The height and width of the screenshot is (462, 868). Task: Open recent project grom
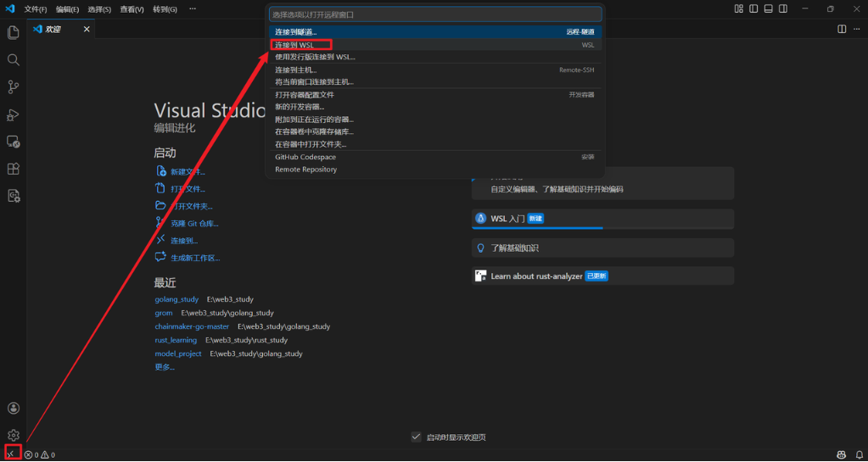click(164, 313)
